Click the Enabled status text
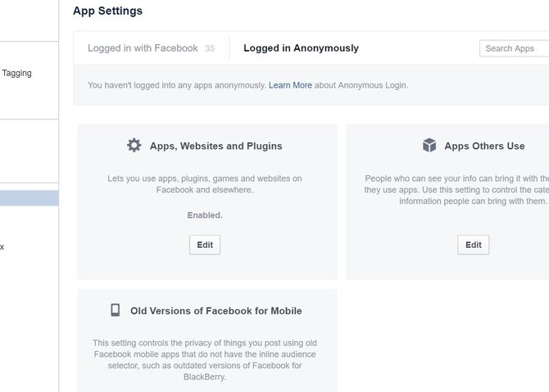The width and height of the screenshot is (549, 392). (204, 215)
